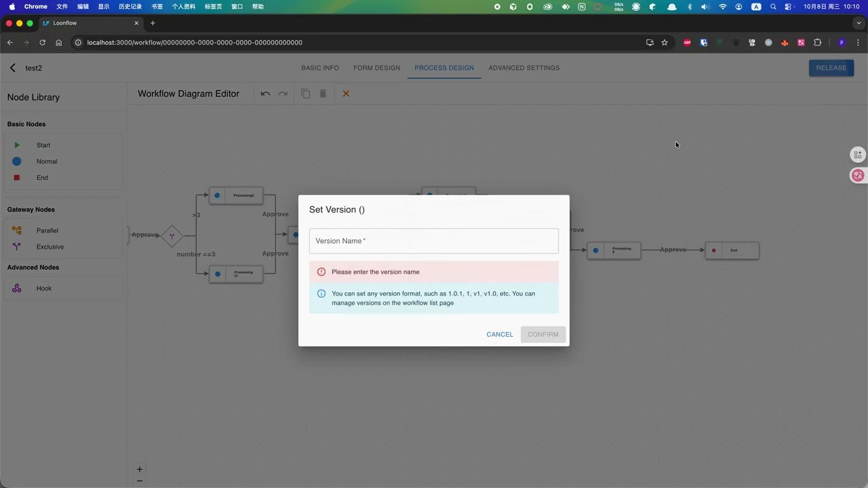Select the Exclusive gateway node icon
The height and width of the screenshot is (488, 868).
tap(17, 247)
